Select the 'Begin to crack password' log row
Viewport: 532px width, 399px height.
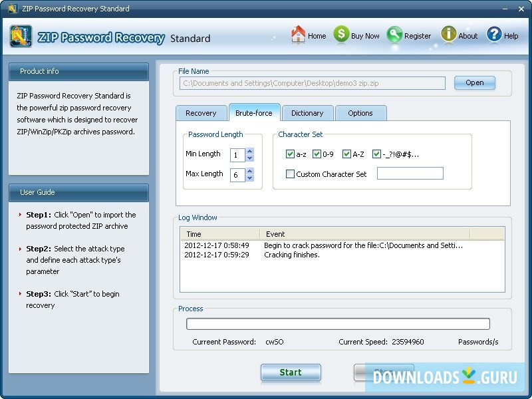[342, 245]
